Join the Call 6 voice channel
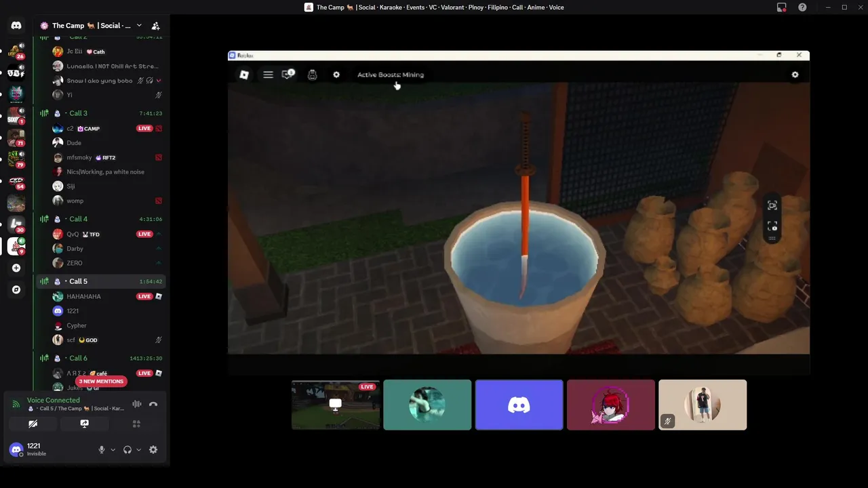 pos(102,358)
